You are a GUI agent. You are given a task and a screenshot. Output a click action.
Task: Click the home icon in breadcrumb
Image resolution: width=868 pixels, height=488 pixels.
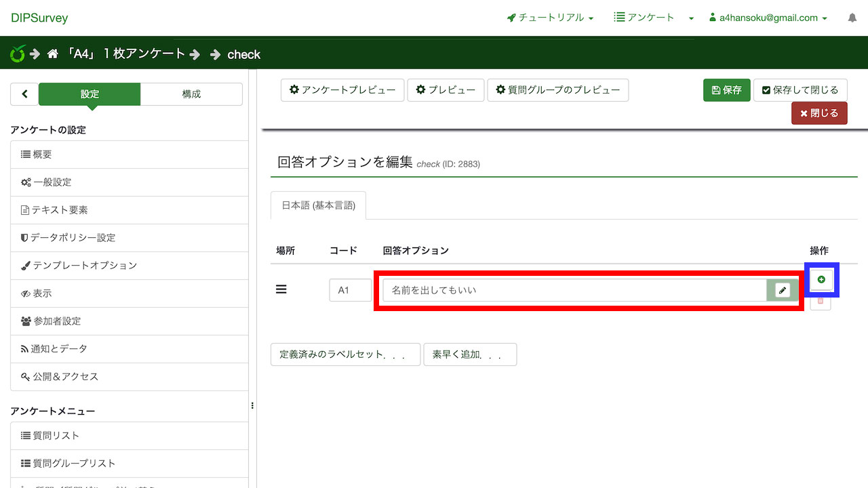tap(53, 54)
